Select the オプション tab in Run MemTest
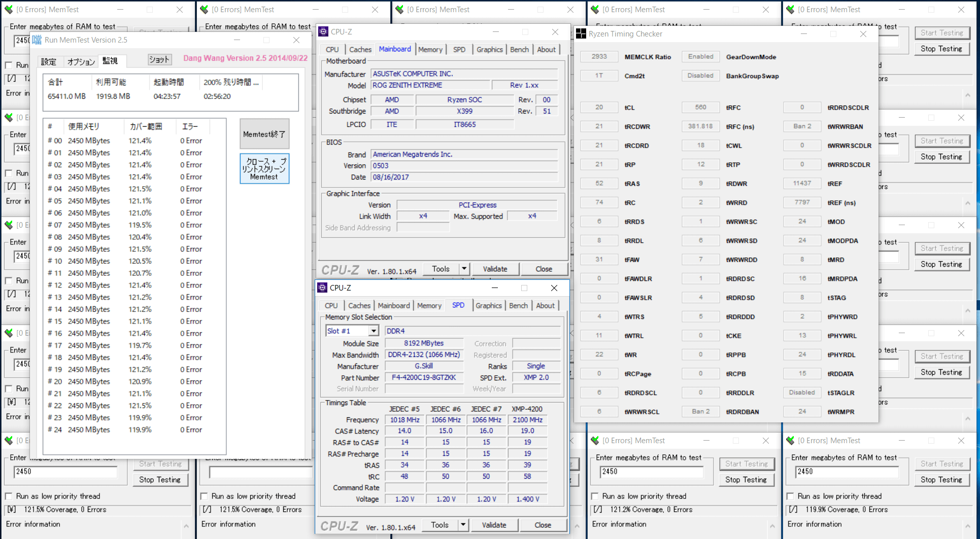The height and width of the screenshot is (539, 980). tap(81, 61)
